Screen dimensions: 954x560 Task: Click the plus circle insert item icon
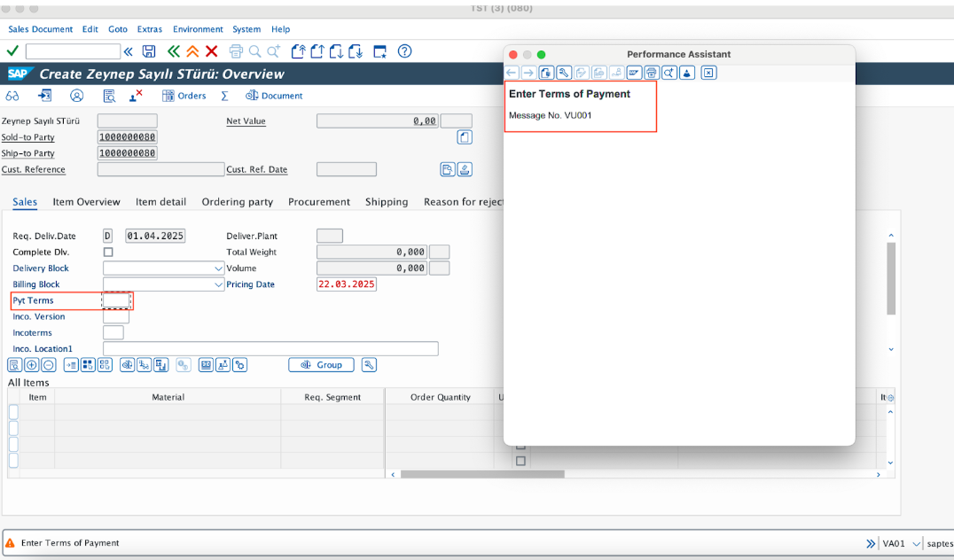click(32, 365)
